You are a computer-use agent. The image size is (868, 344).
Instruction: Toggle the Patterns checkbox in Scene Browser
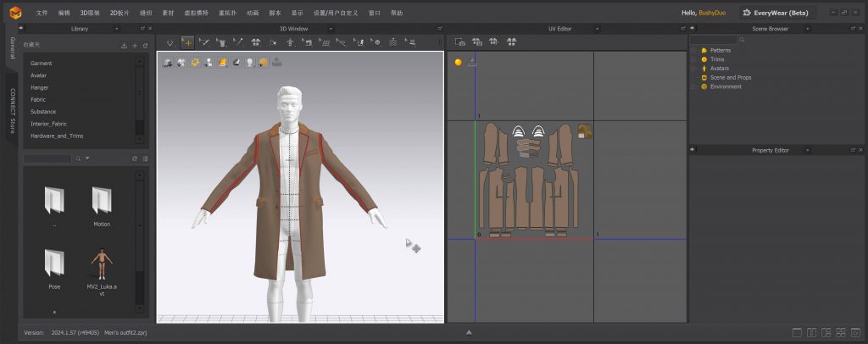[694, 51]
